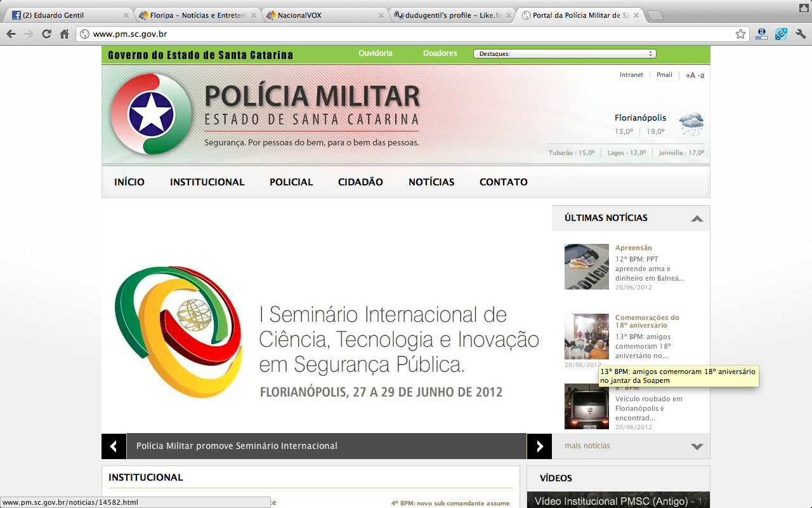This screenshot has width=812, height=508.
Task: Switch to Eduardo Gentil Facebook tab
Action: pos(70,15)
